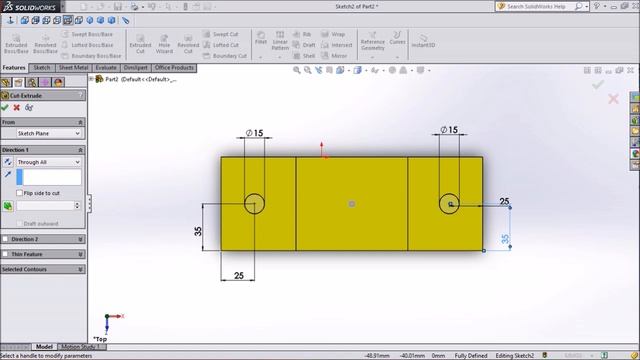Screen dimensions: 640x360
Task: Open the DisplayManager tab icon
Action: coord(58,82)
